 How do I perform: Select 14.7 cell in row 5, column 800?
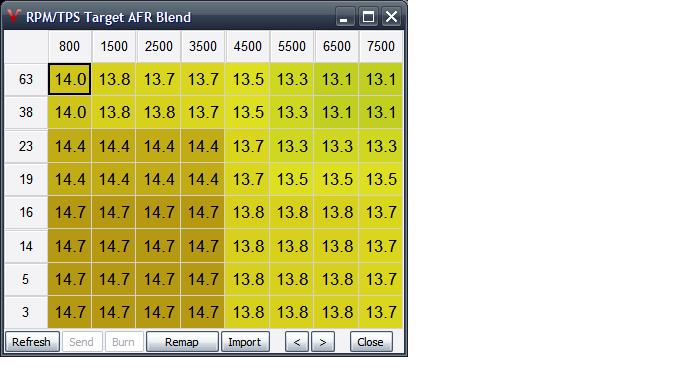tap(70, 279)
